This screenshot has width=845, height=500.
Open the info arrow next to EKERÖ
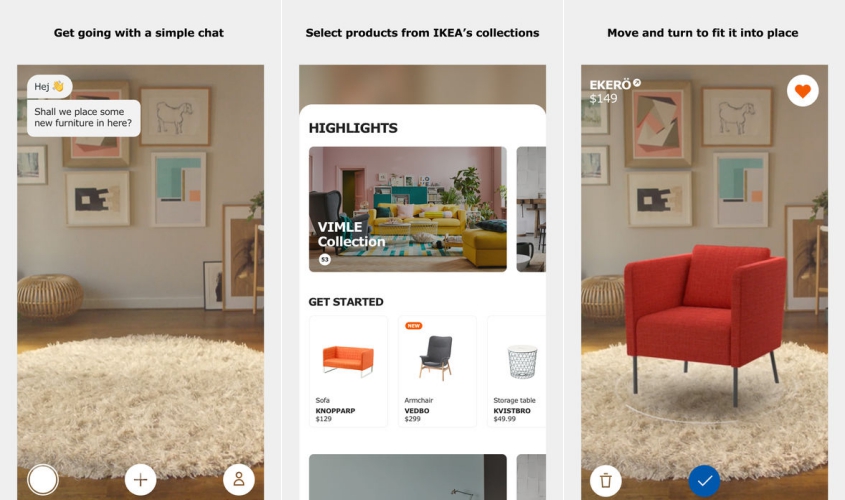coord(637,82)
